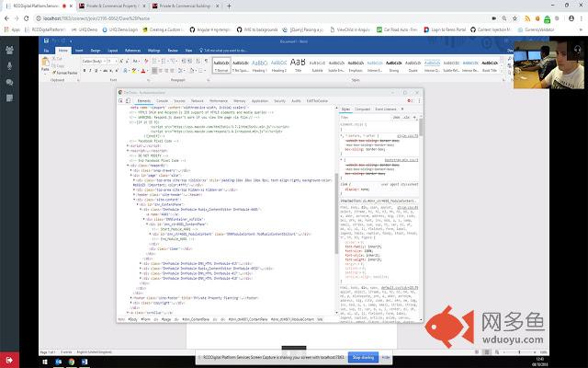The image size is (588, 368).
Task: Switch to the DevTools Network tab
Action: [x=198, y=100]
